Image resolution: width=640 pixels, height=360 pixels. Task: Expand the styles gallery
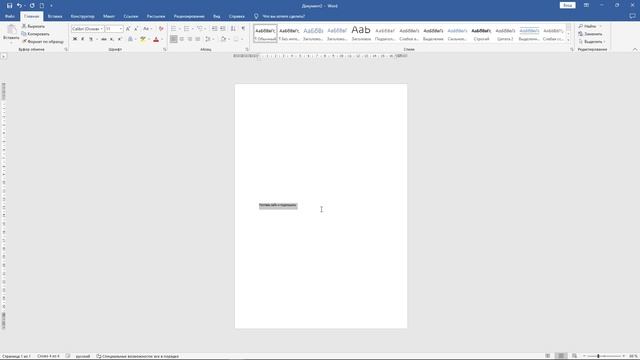pos(568,40)
